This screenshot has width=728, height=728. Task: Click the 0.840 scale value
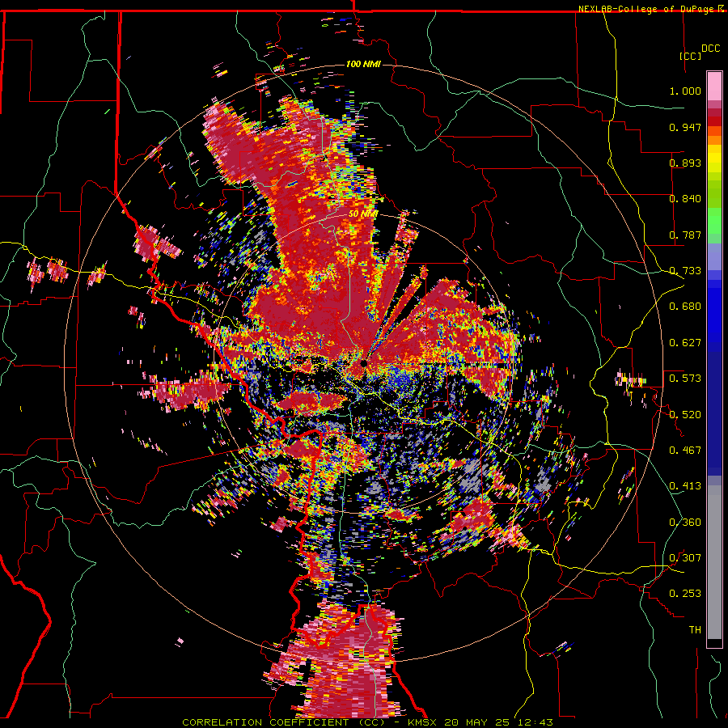[x=685, y=199]
